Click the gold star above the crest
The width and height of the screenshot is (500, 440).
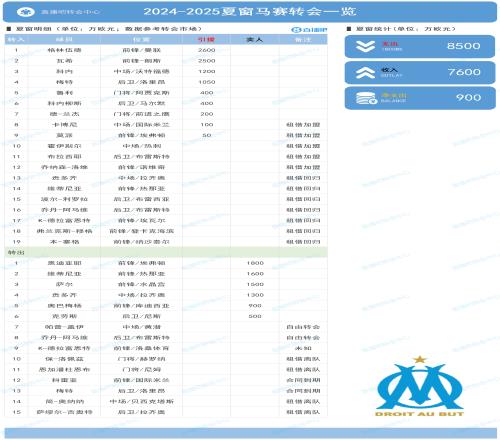coord(420,359)
